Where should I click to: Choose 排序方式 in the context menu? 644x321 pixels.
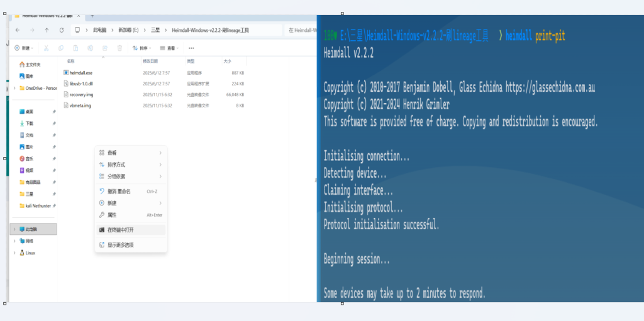coord(131,165)
